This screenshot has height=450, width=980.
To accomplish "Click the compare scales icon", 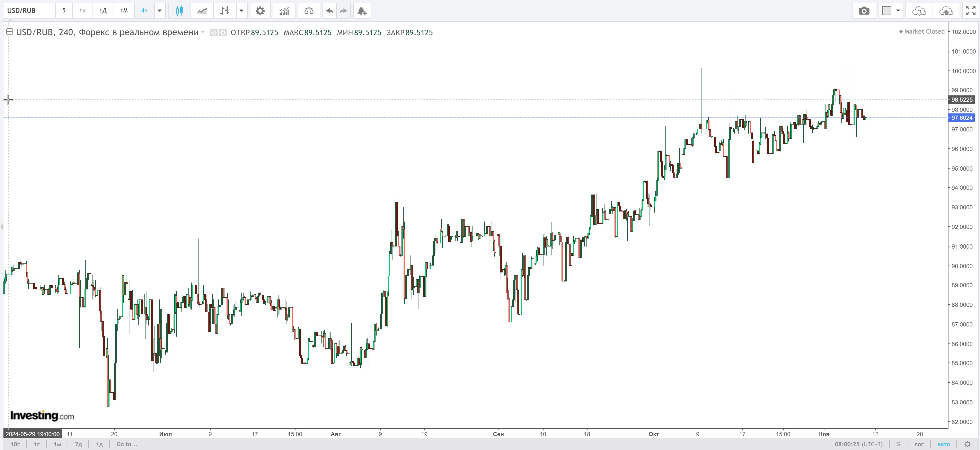I will pos(308,11).
